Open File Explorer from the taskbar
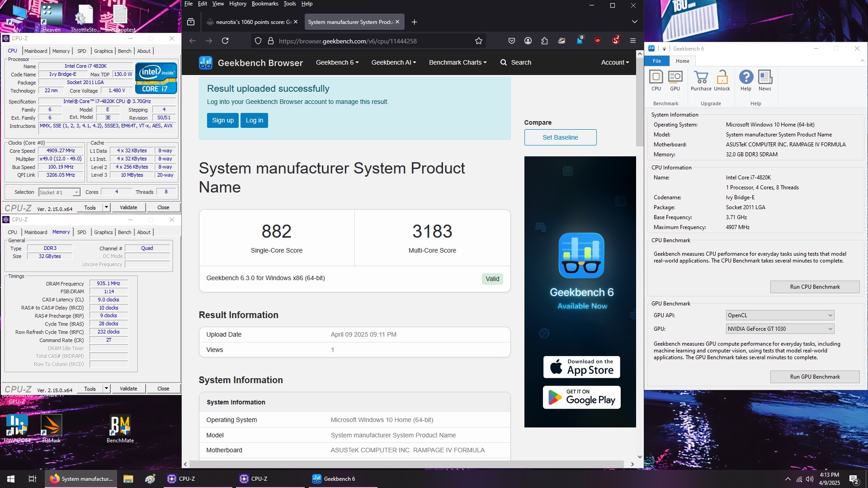 coord(128,479)
